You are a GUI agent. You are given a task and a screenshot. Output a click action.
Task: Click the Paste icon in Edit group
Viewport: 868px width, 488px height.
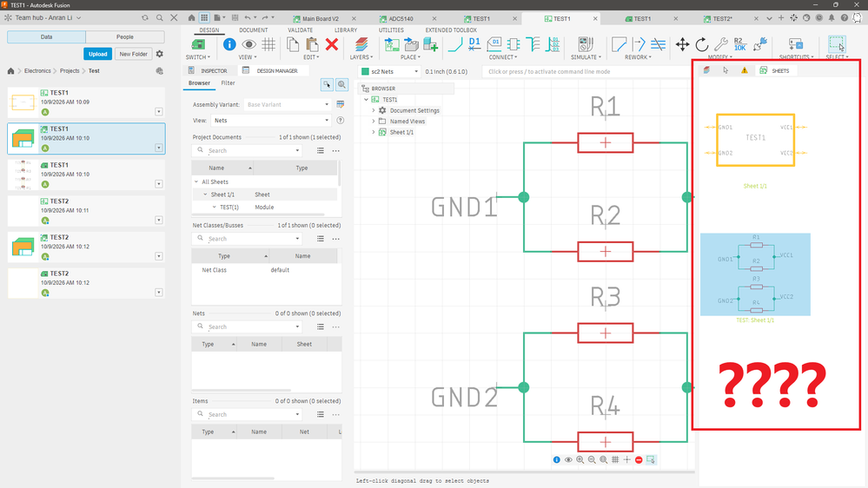[312, 44]
